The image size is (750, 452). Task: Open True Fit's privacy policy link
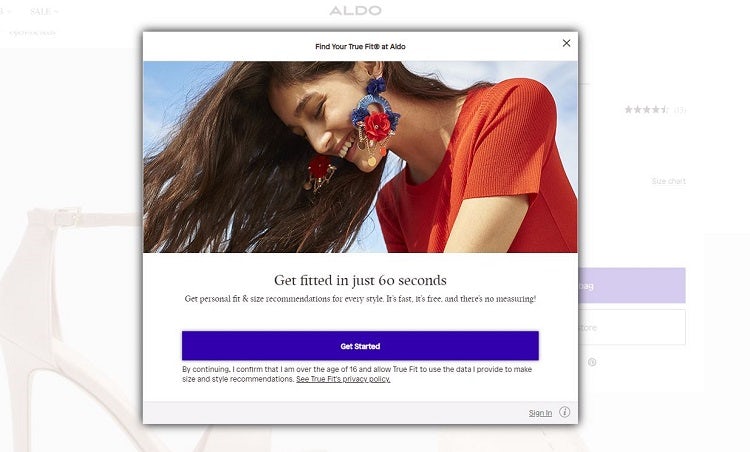343,380
